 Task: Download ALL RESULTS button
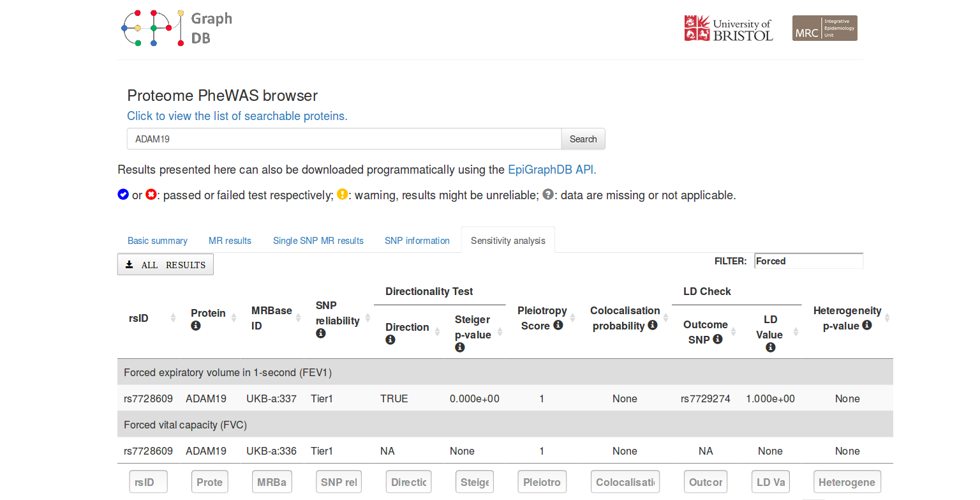point(165,264)
